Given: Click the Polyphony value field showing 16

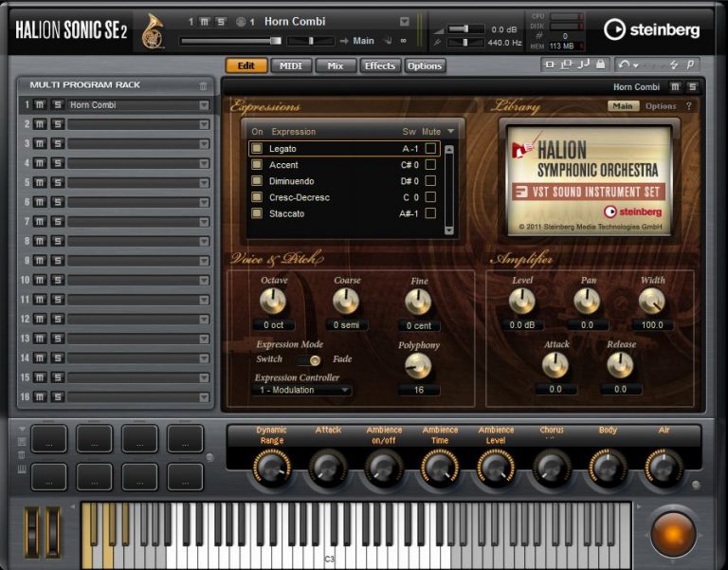Looking at the screenshot, I should pos(419,390).
